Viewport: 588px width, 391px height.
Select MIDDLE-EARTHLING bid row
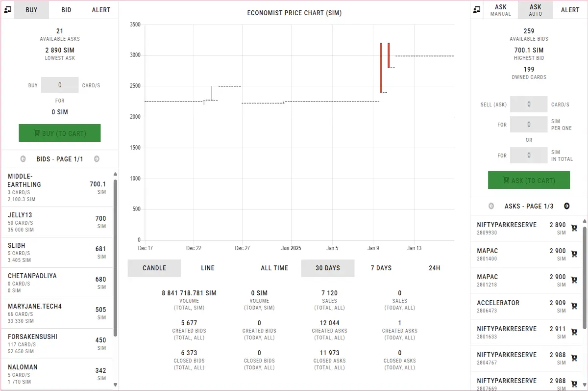coord(56,187)
